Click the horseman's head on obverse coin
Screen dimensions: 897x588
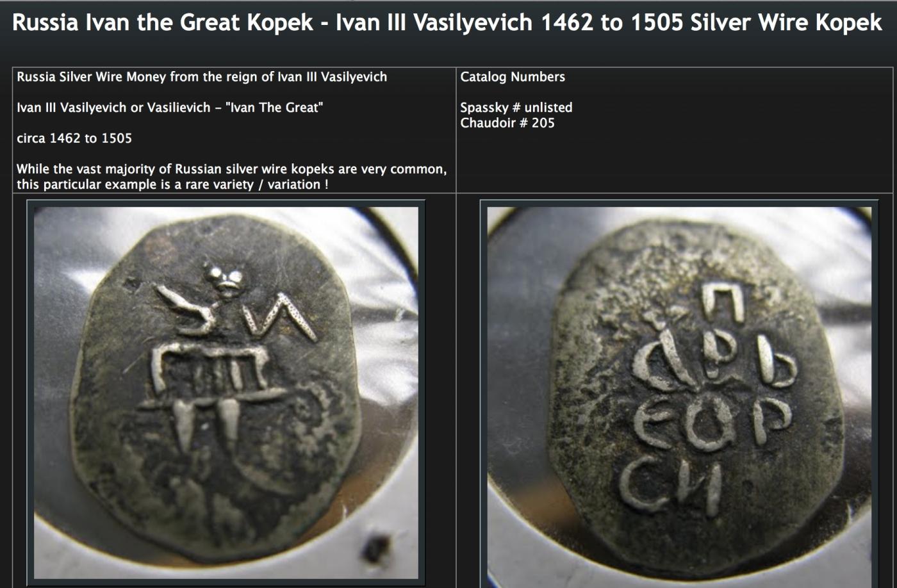[221, 278]
